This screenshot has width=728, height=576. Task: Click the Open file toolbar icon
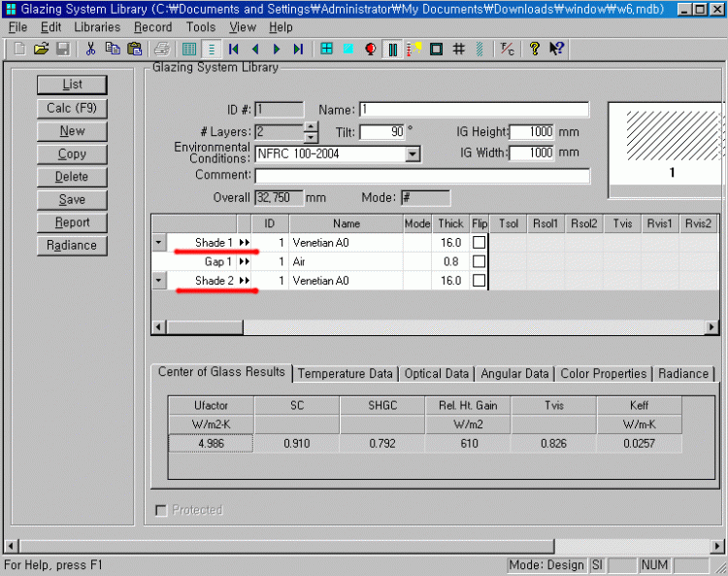(x=41, y=49)
